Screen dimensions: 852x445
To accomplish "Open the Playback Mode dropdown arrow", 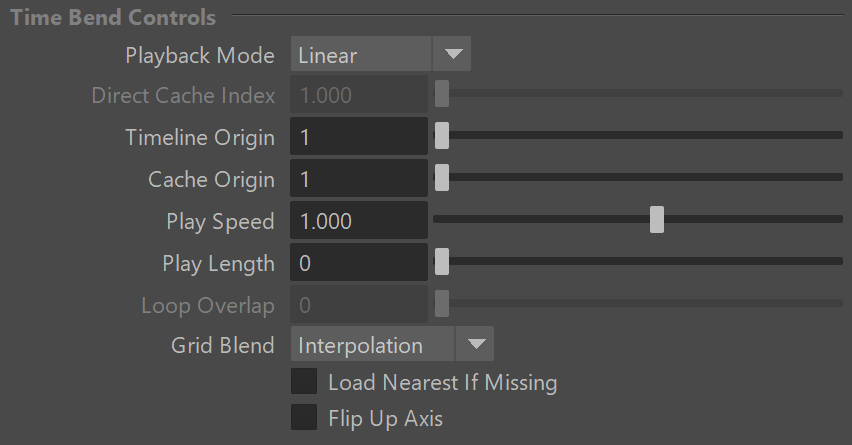I will (452, 54).
